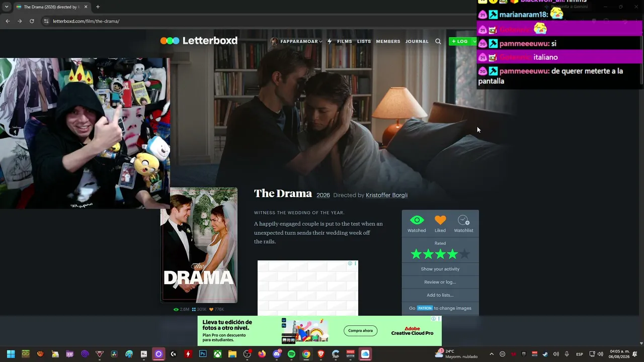The height and width of the screenshot is (362, 644).
Task: Close the Adobe banner ad with its options icon
Action: (439, 319)
